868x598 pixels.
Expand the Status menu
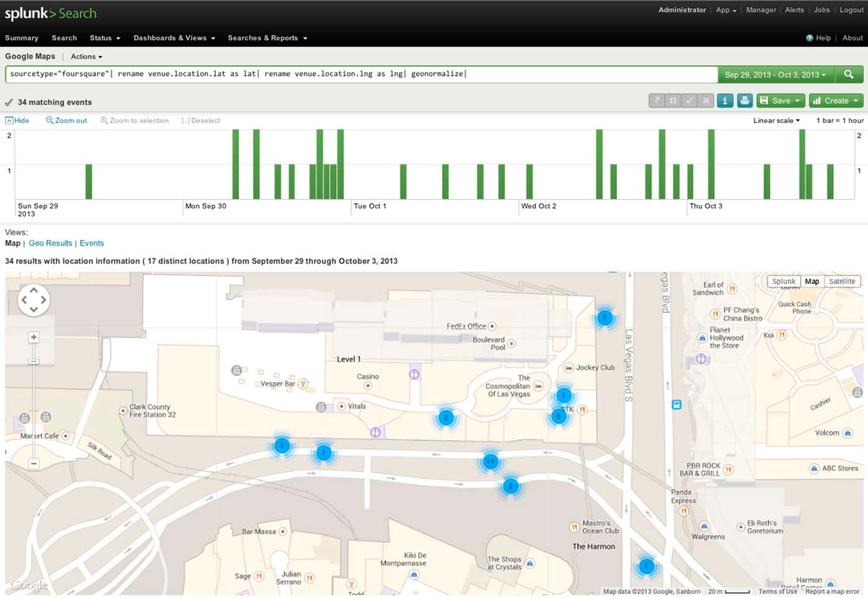pos(105,38)
